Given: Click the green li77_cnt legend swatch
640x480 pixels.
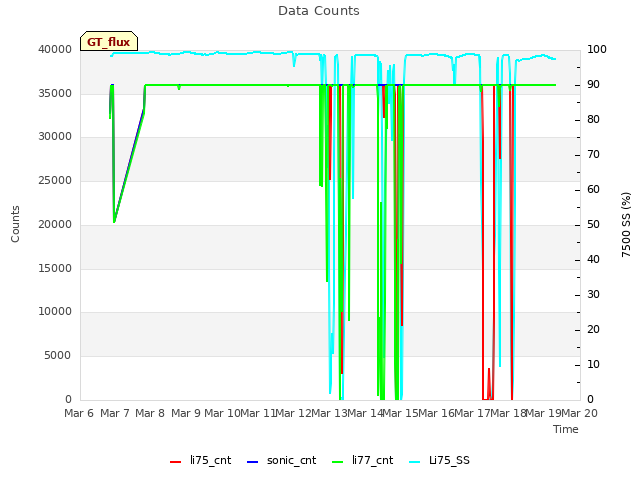Looking at the screenshot, I should click(x=338, y=462).
